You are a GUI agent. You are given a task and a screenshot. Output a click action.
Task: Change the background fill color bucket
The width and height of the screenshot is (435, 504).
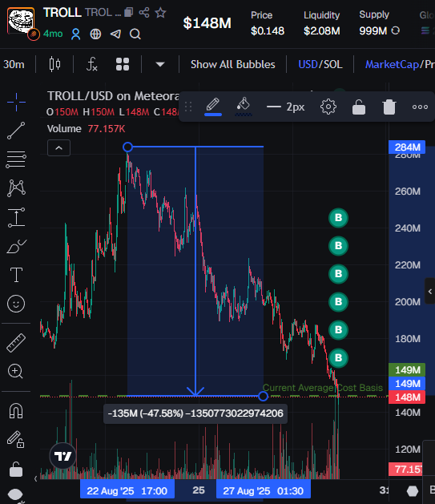(244, 107)
